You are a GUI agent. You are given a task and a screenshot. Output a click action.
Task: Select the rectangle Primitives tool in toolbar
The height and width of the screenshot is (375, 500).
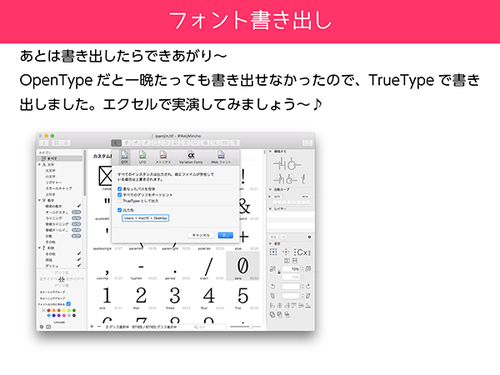tap(156, 143)
